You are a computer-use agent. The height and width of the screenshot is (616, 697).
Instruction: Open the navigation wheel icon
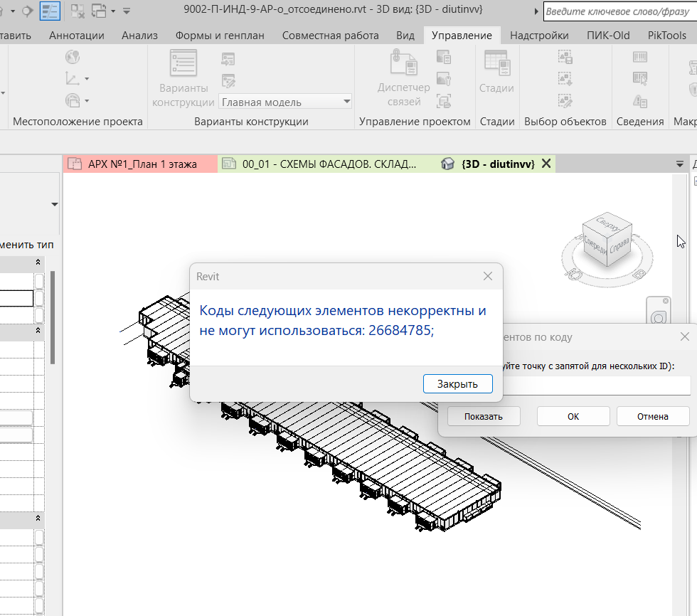pos(659,317)
